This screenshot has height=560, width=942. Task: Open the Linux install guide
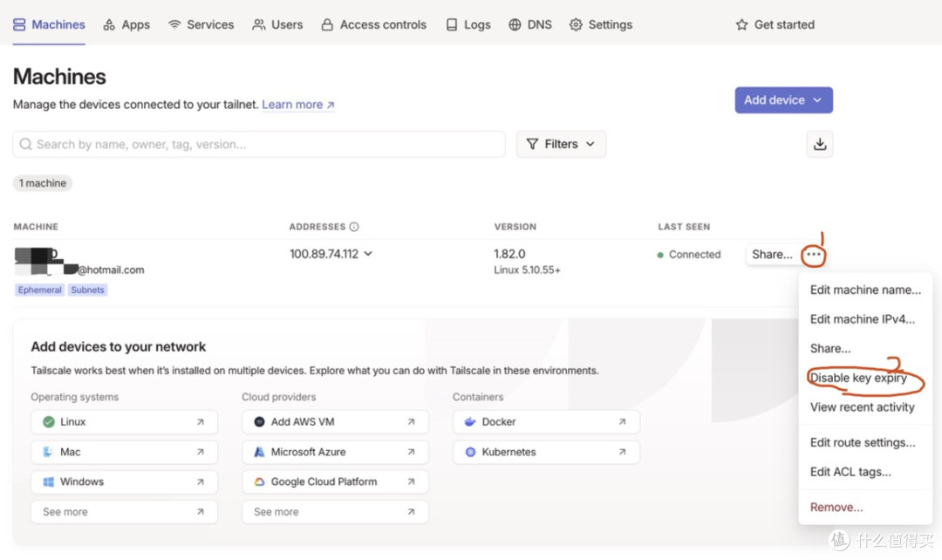pos(125,422)
